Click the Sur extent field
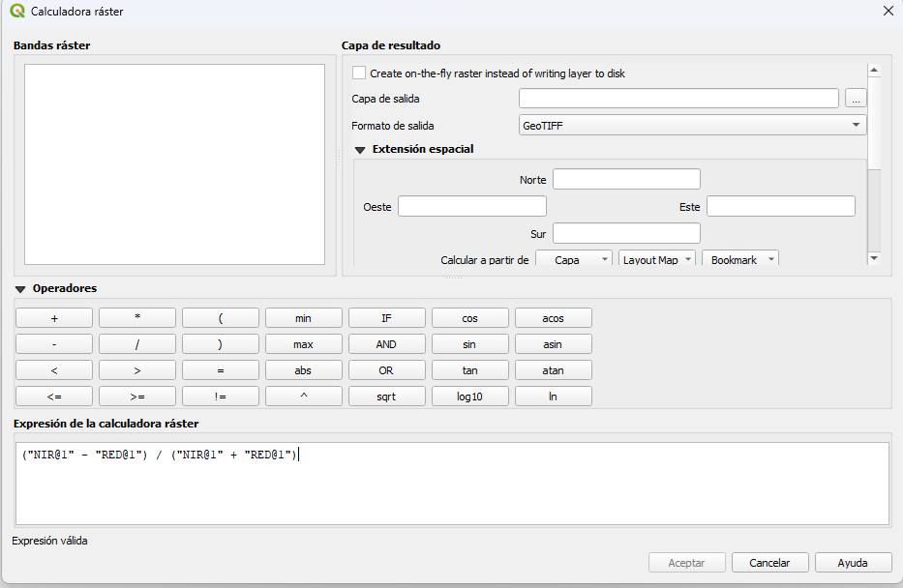Image resolution: width=903 pixels, height=588 pixels. [x=626, y=233]
